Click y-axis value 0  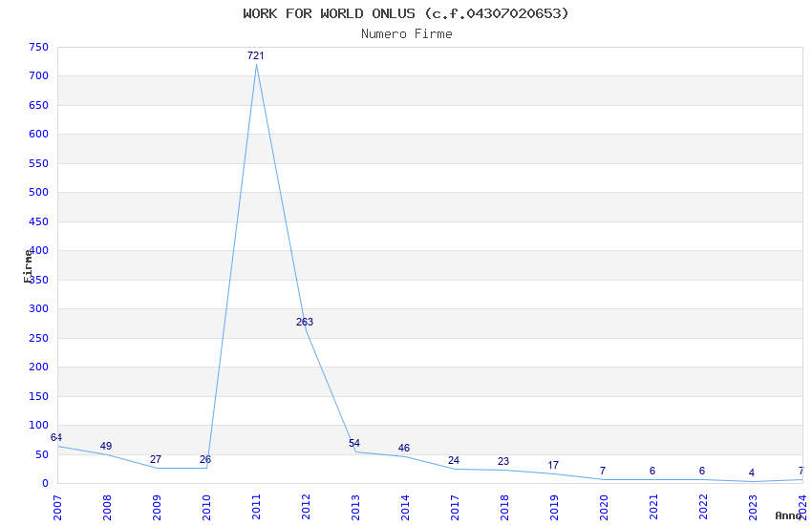point(46,484)
